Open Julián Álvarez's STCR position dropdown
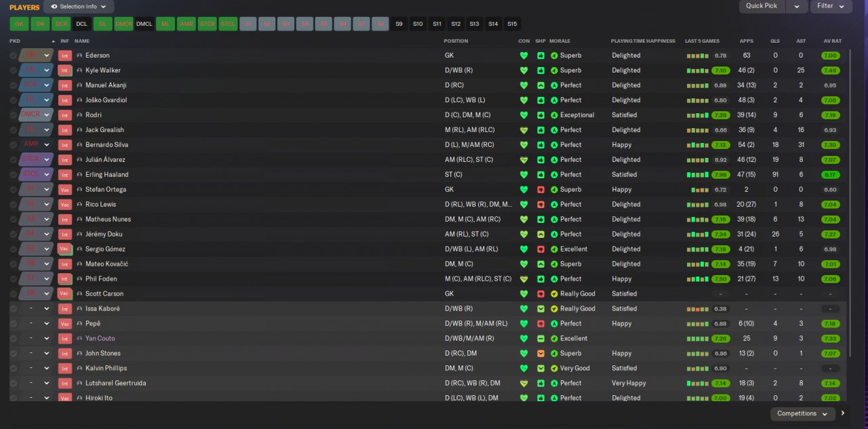The image size is (868, 429). [37, 160]
